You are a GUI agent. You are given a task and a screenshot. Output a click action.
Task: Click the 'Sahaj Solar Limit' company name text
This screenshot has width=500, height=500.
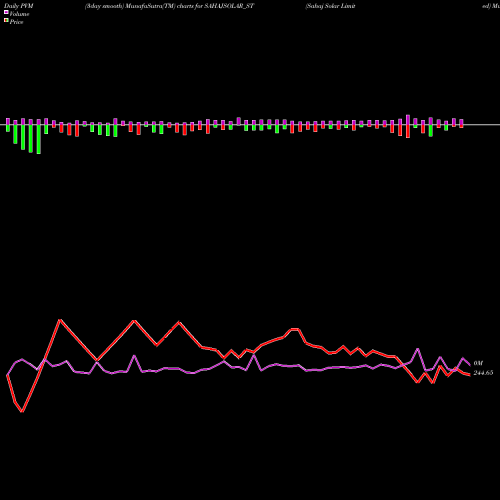[330, 6]
